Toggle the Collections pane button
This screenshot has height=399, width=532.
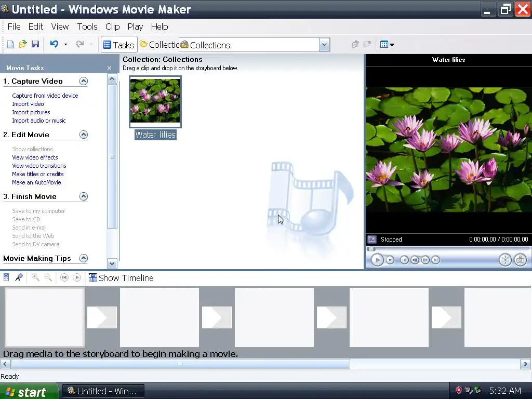pos(159,45)
